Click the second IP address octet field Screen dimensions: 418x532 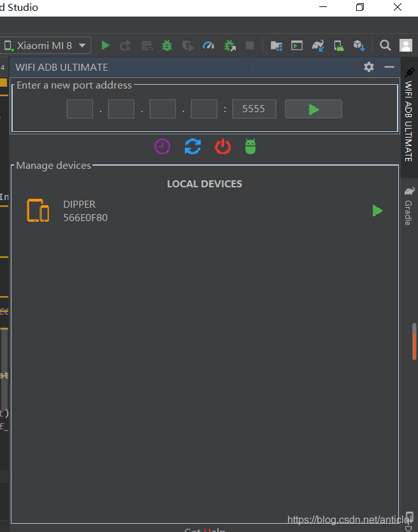pyautogui.click(x=121, y=109)
